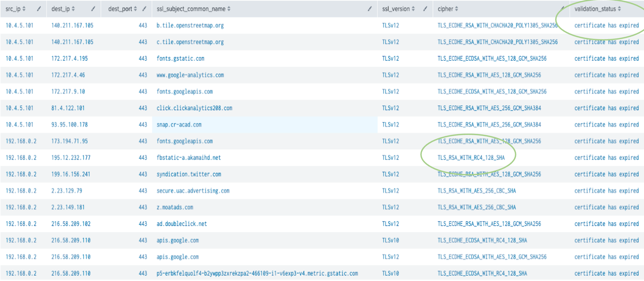
Task: Sort table by src_ip arrows
Action: tap(24, 9)
